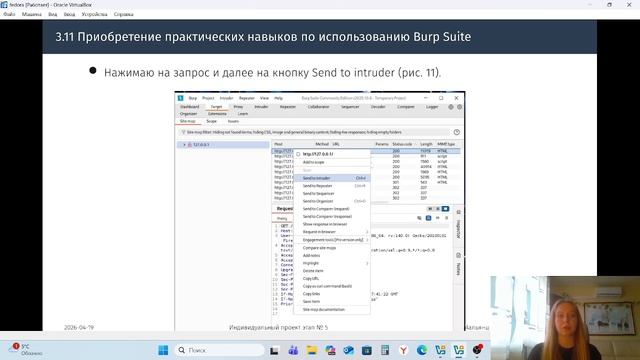Image resolution: width=640 pixels, height=360 pixels.
Task: Select the Pretty request view tab
Action: (282, 219)
